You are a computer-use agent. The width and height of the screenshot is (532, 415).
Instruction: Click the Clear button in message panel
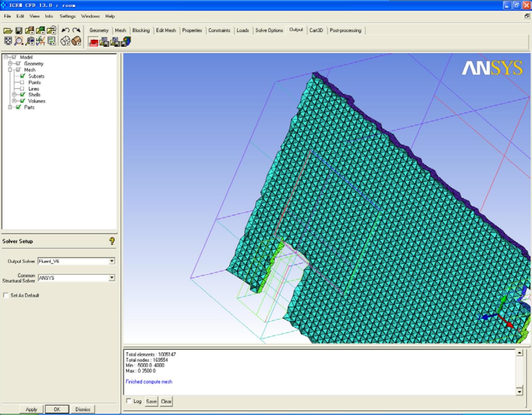[166, 401]
